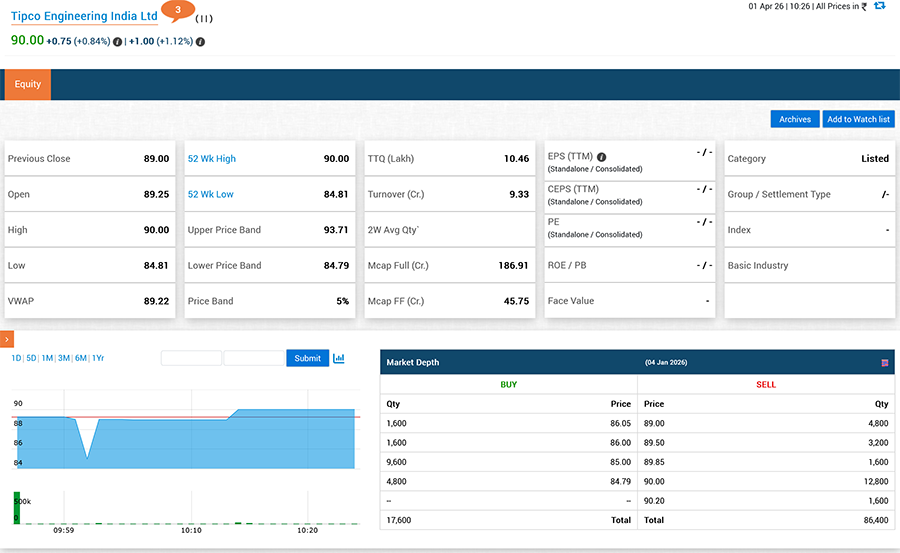Click the (04 Jan 2026) date in Market Depth
Viewport: 900px width, 553px height.
(x=666, y=362)
